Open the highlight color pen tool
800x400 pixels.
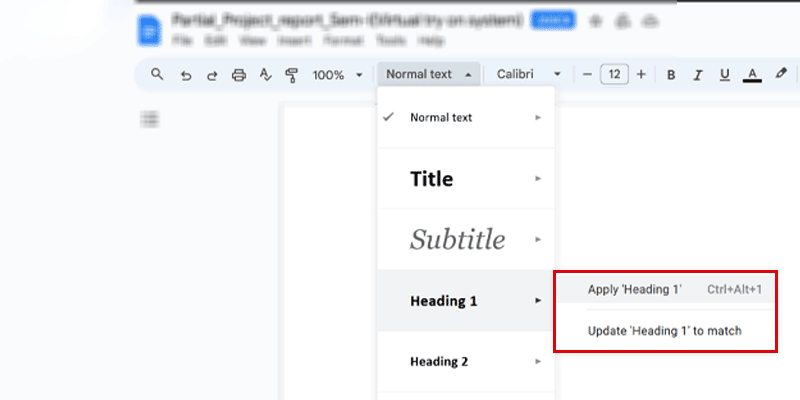[x=781, y=73]
